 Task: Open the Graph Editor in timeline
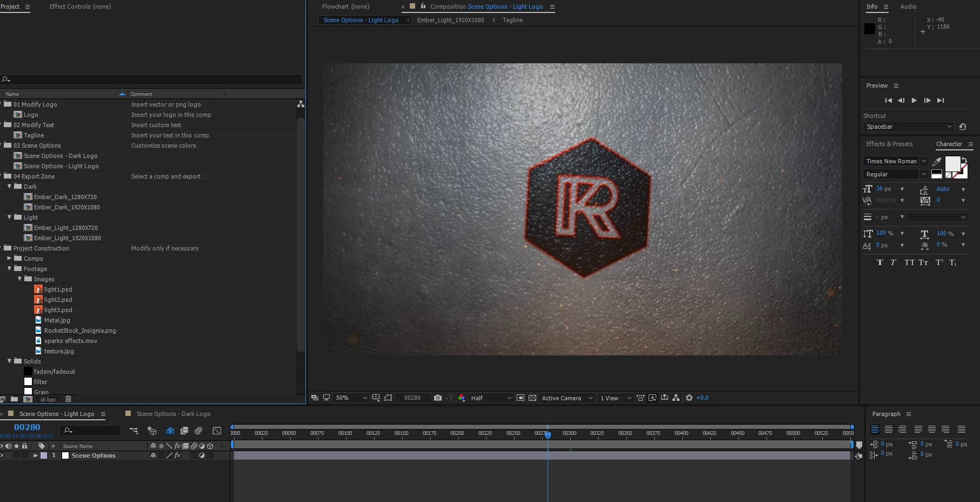217,431
